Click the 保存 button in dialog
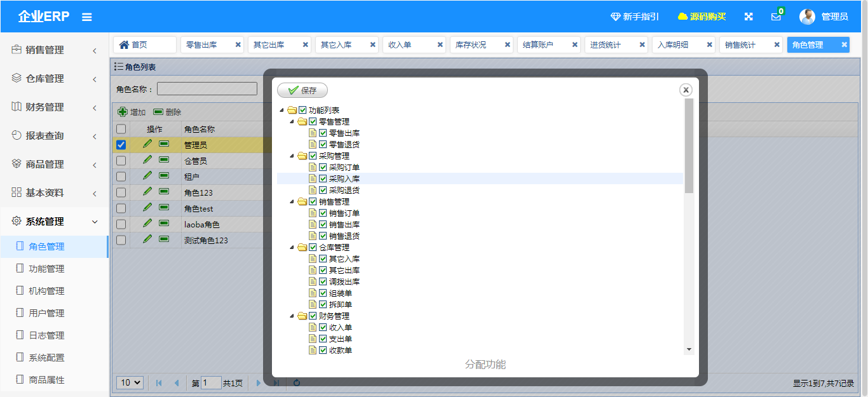The width and height of the screenshot is (868, 397). (x=302, y=90)
